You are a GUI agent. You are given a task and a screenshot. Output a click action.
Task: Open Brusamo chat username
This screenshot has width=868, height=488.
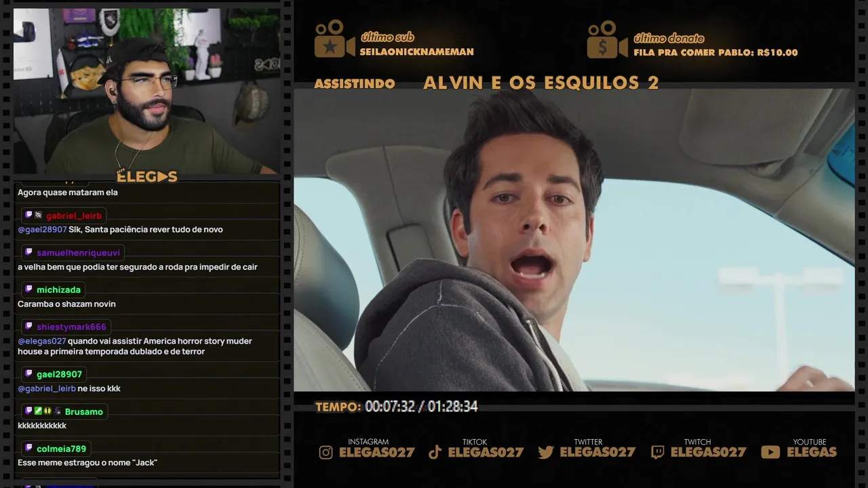point(84,411)
